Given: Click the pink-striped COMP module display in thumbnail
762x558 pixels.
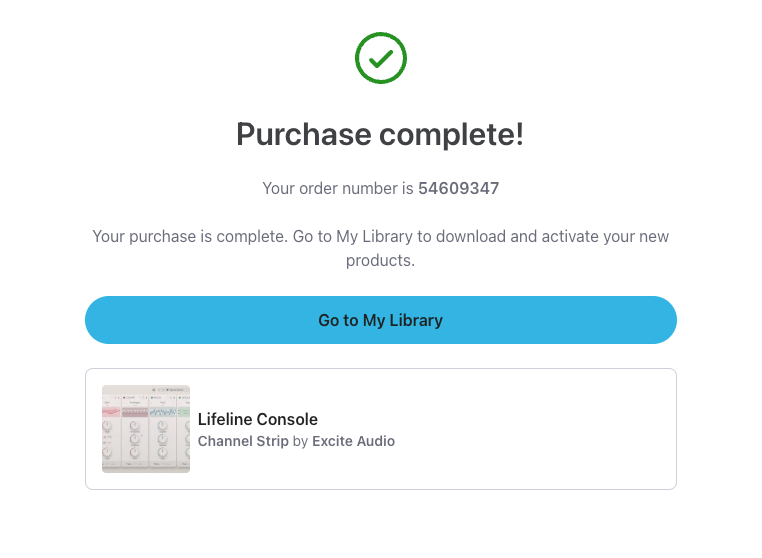Looking at the screenshot, I should point(135,412).
